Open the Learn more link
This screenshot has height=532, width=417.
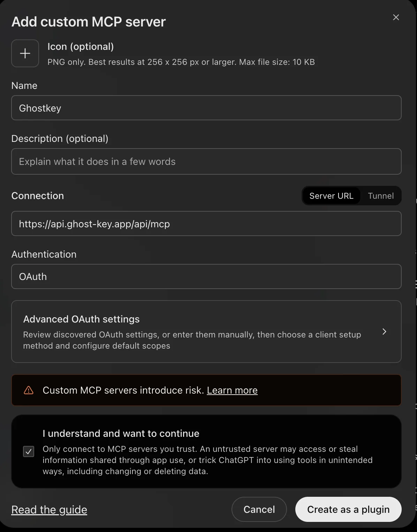232,390
